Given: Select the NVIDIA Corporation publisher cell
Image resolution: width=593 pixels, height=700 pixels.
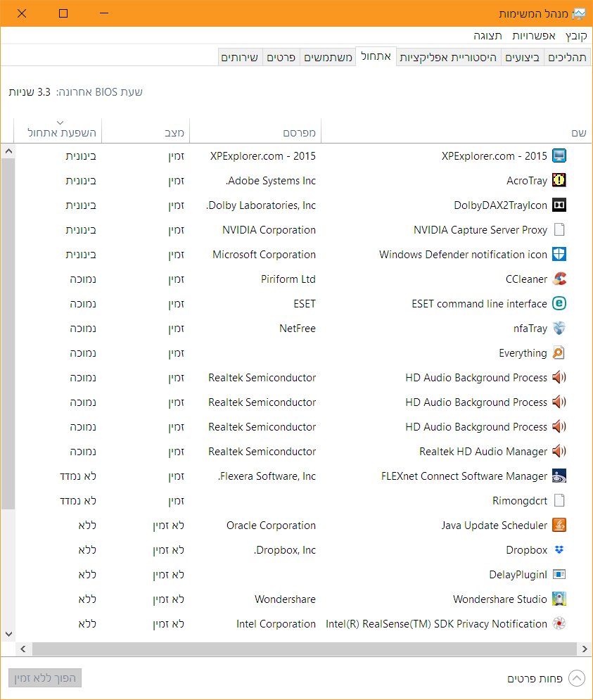Looking at the screenshot, I should [x=269, y=229].
